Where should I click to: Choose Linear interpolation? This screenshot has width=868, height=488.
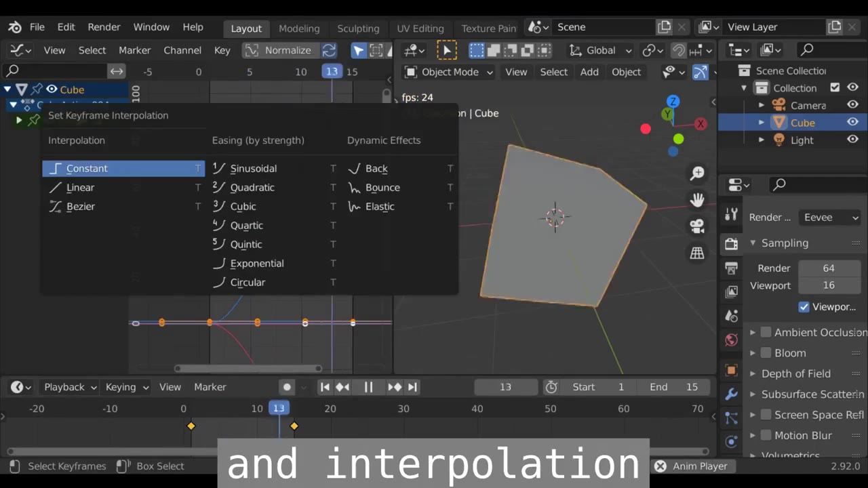pyautogui.click(x=123, y=187)
